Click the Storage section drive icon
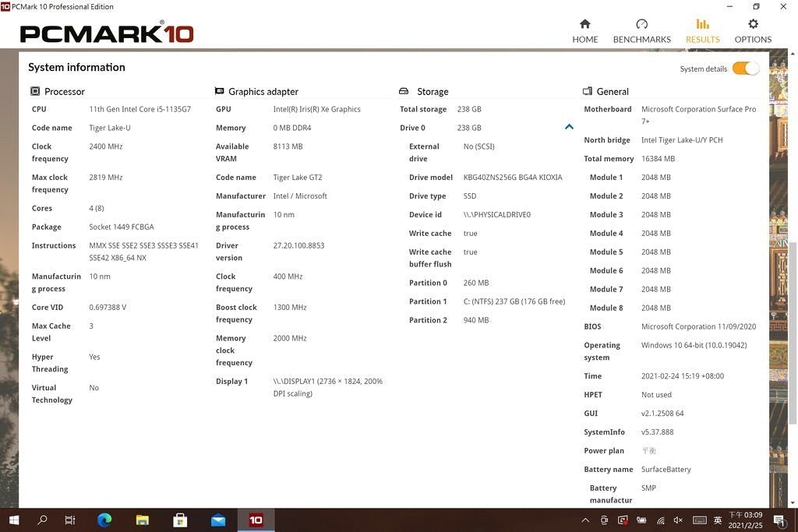Image resolution: width=798 pixels, height=532 pixels. [x=404, y=91]
